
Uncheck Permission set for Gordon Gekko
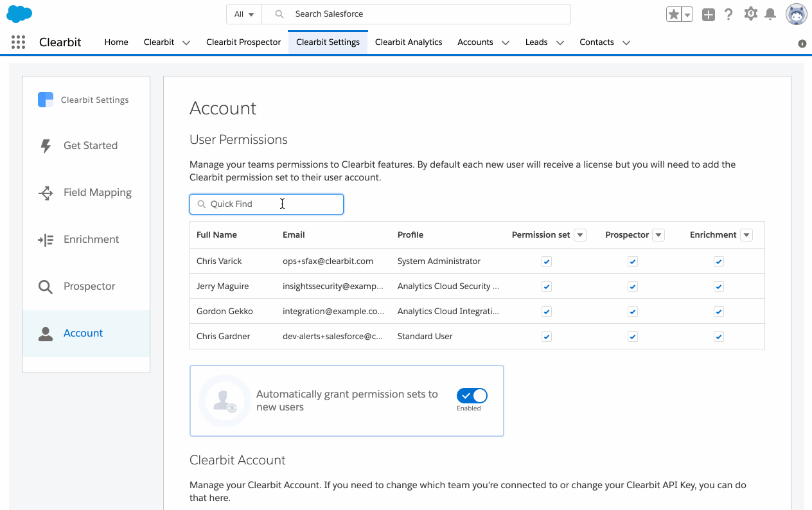coord(547,312)
